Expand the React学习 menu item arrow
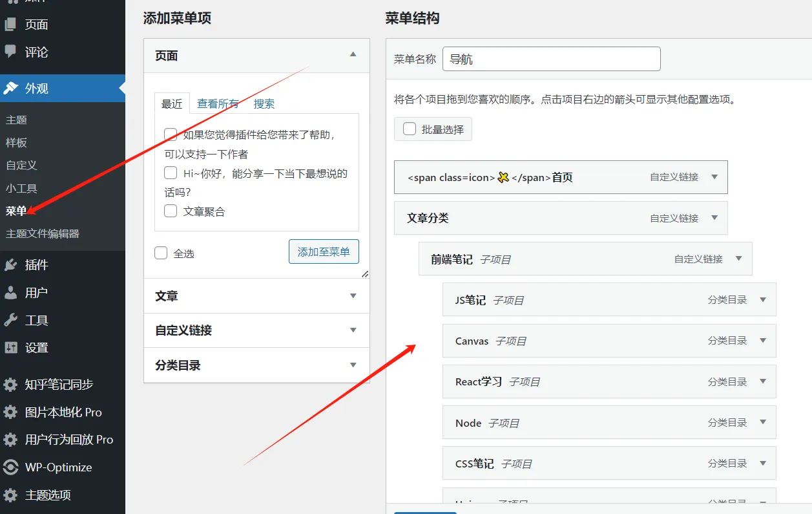The image size is (812, 514). coord(763,381)
